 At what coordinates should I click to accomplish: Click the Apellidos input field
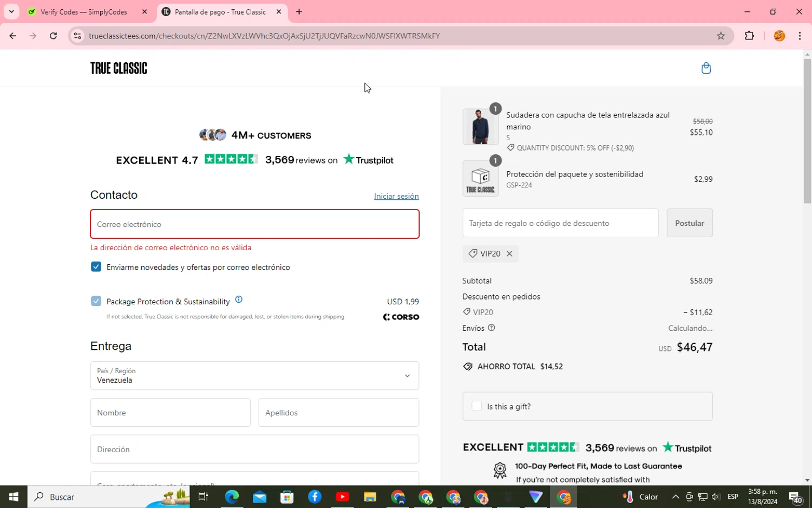pos(338,413)
